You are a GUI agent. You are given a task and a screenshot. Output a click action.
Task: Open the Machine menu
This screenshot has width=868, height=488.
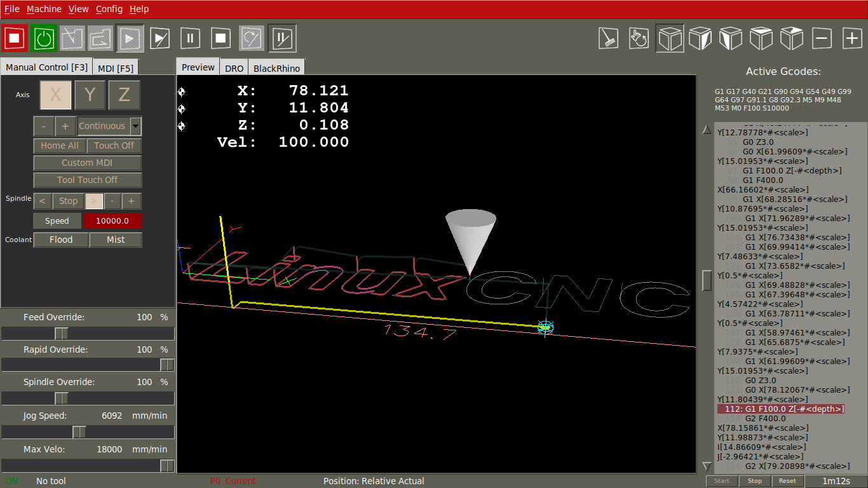tap(44, 9)
